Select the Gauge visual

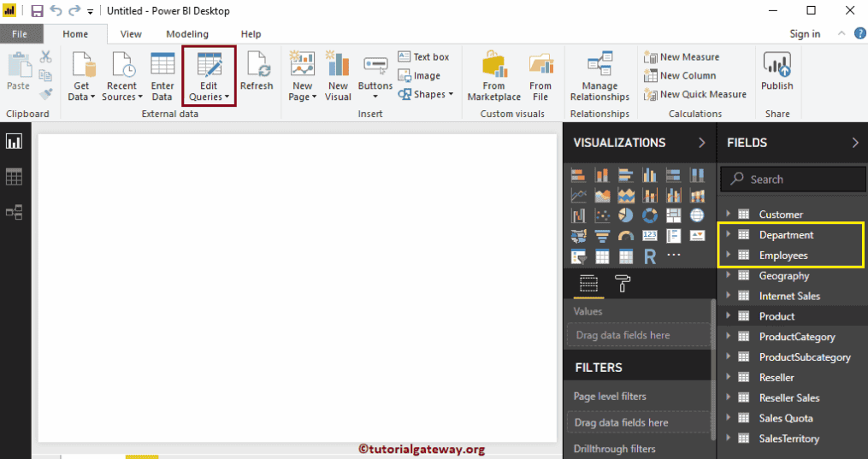[x=626, y=236]
